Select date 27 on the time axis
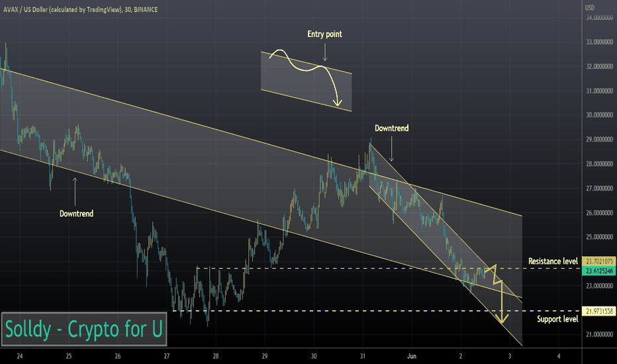This screenshot has height=364, width=617. point(167,356)
